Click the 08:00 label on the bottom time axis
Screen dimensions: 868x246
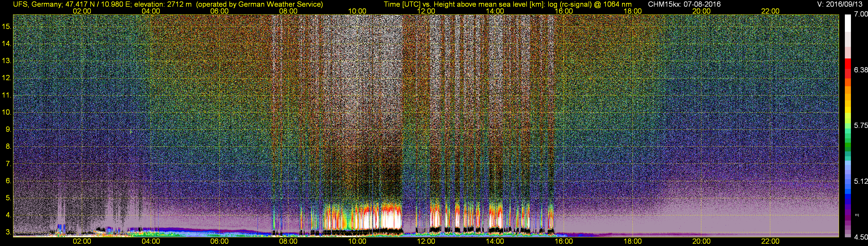pyautogui.click(x=288, y=241)
